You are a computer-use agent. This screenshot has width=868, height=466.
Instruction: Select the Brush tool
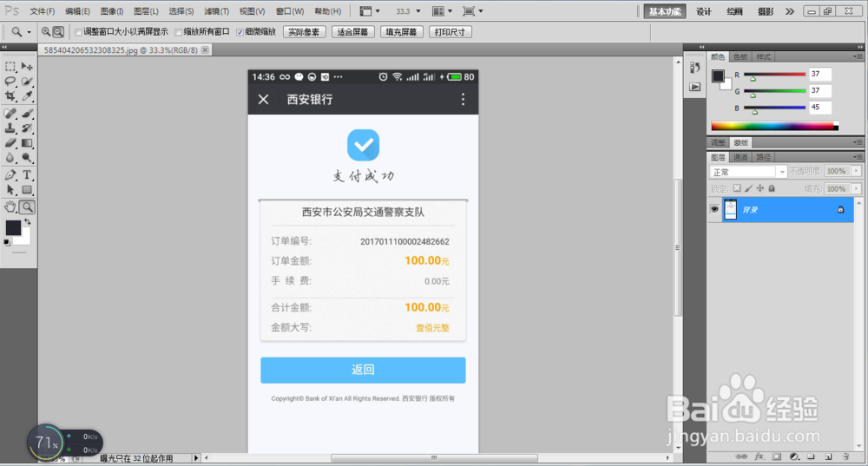[27, 114]
